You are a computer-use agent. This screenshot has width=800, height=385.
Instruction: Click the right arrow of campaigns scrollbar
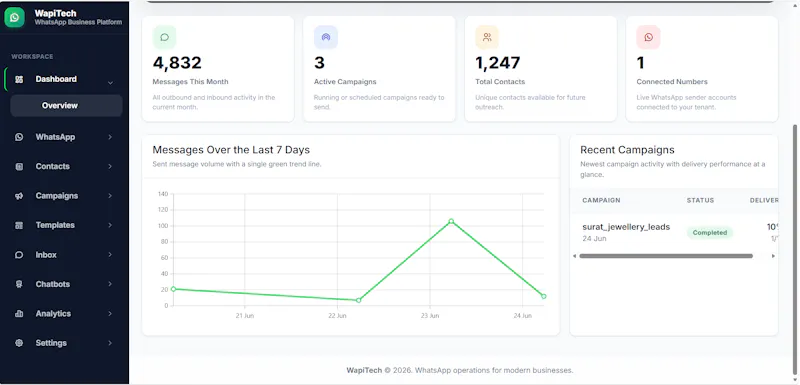[773, 256]
